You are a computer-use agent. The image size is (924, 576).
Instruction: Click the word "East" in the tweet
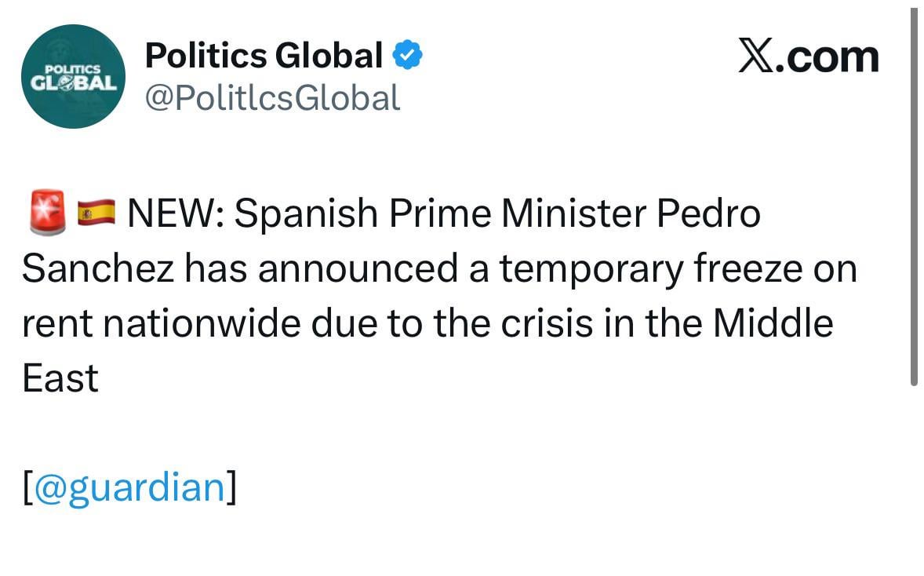coord(60,378)
